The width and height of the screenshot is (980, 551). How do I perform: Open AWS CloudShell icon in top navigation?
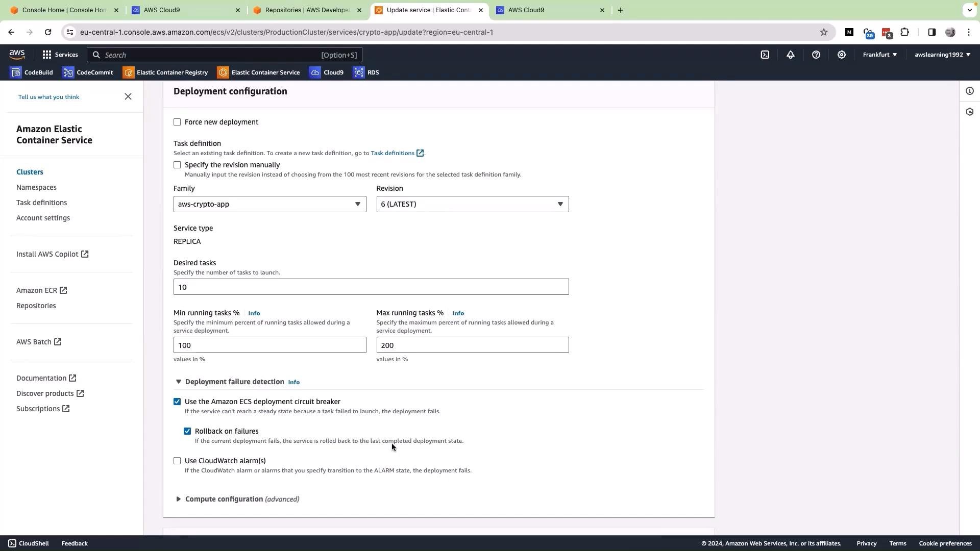click(765, 55)
